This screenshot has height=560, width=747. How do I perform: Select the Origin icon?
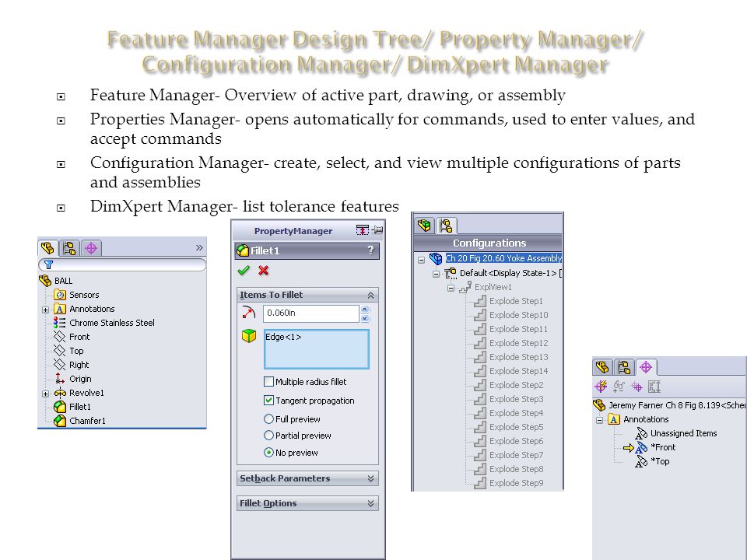click(x=60, y=379)
